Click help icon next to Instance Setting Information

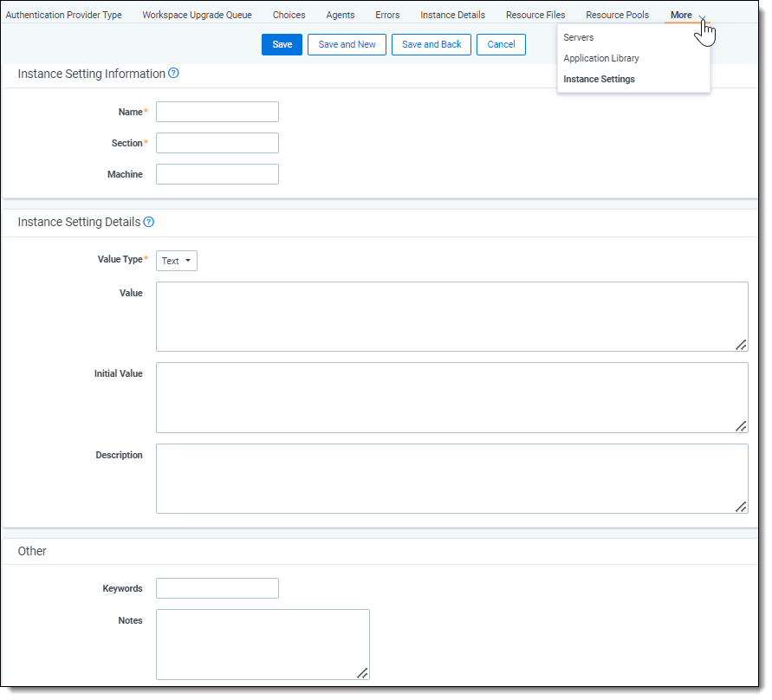point(173,74)
